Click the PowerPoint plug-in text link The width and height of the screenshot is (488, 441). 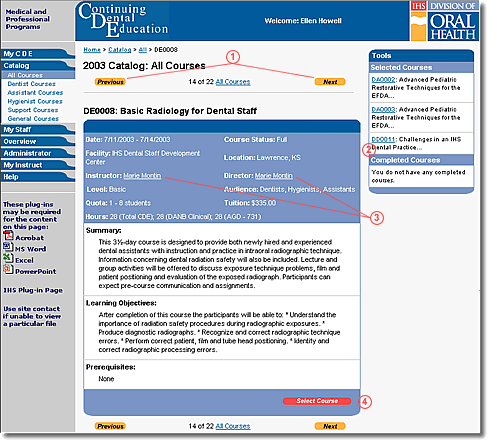pos(36,271)
